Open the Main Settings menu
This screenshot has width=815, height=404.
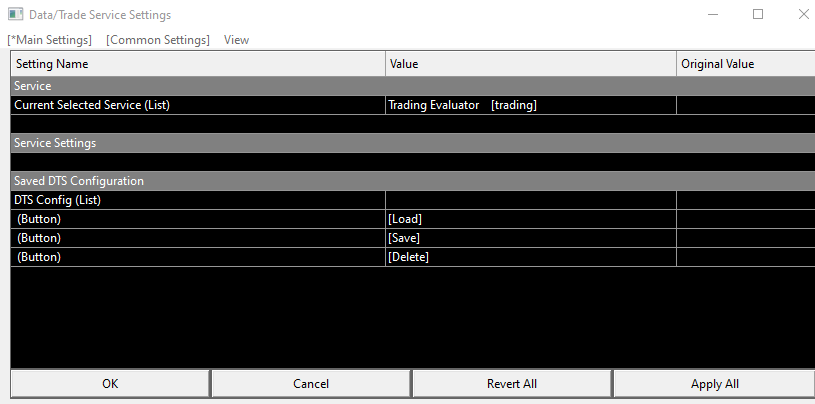50,40
